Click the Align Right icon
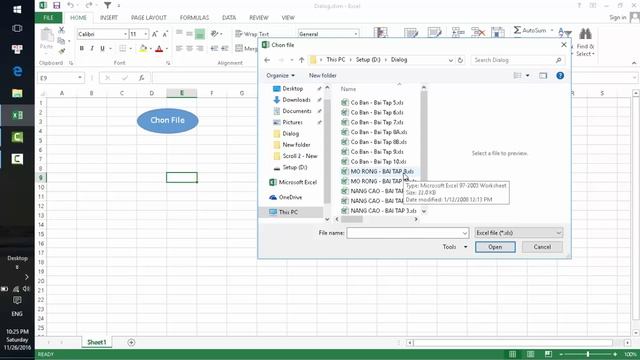Image resolution: width=640 pixels, height=360 pixels. click(x=200, y=49)
